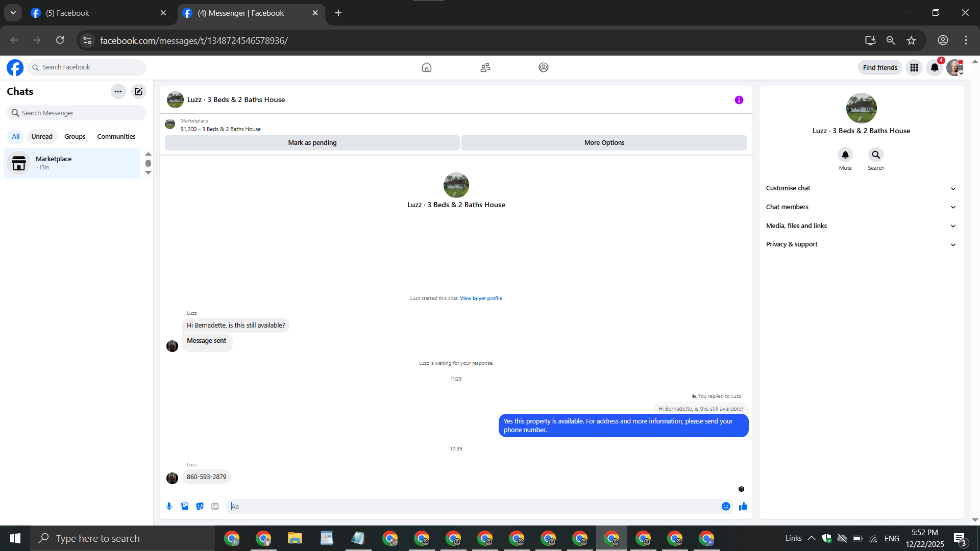Open the sticker picker icon
The width and height of the screenshot is (980, 551).
tap(200, 506)
